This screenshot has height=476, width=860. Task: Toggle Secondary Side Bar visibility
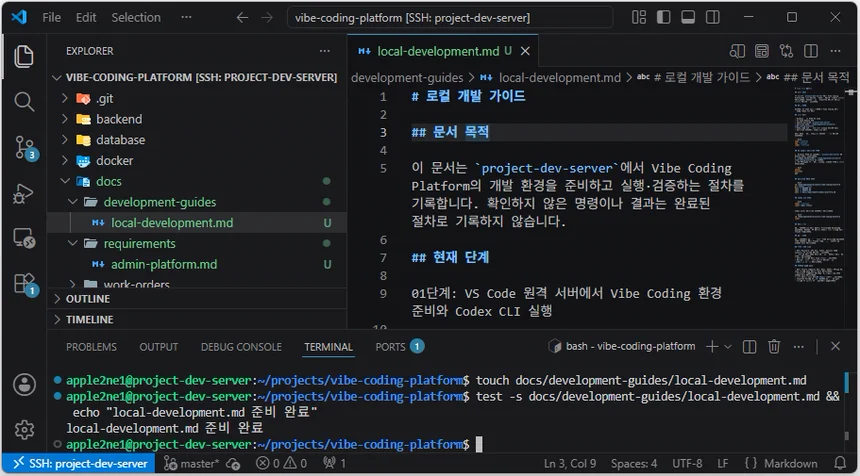click(x=713, y=18)
